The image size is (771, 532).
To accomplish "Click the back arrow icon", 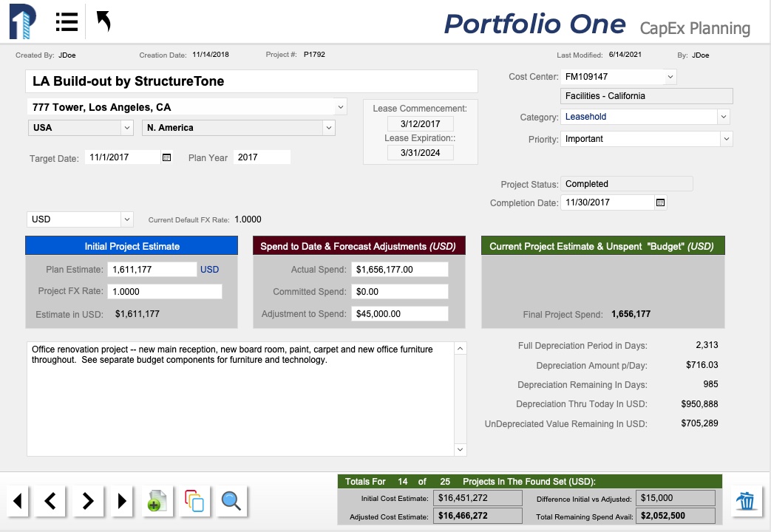I will tap(103, 21).
